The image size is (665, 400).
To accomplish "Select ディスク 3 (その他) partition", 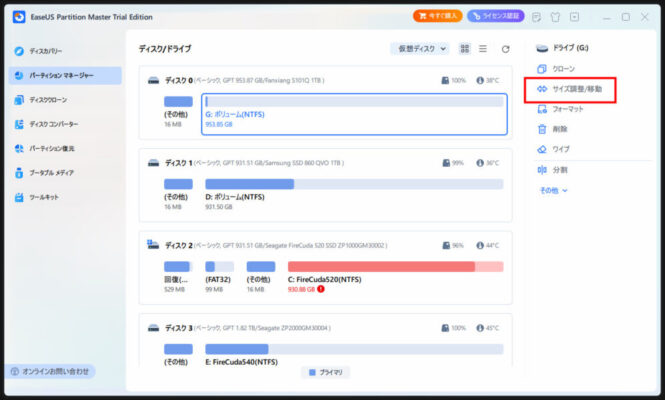I will pos(178,355).
